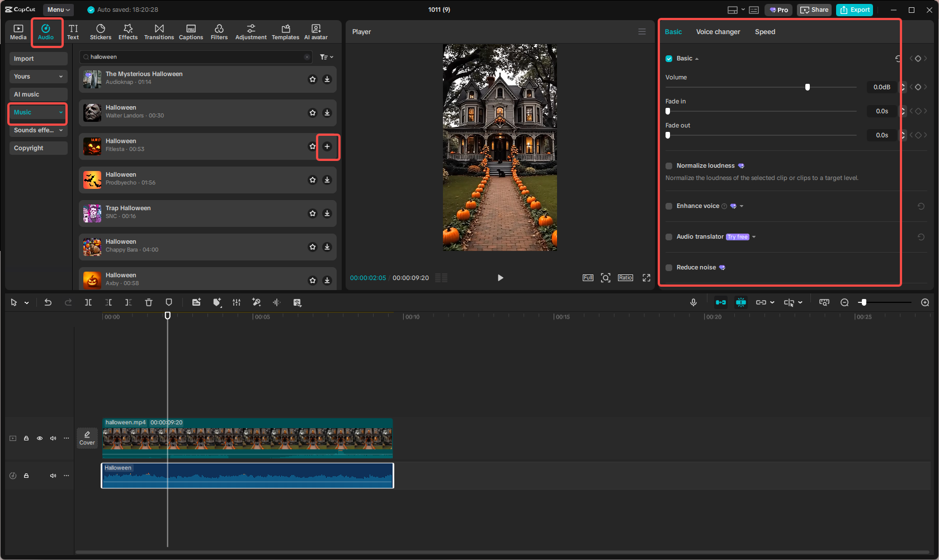Screen dimensions: 939x560
Task: Enable Normalize loudness
Action: [x=669, y=165]
